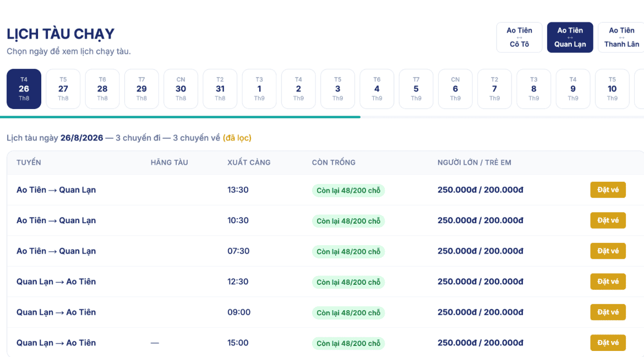Book the 12:30 Quan Lạn → Ao Tiên trip
The width and height of the screenshot is (644, 357).
pos(608,282)
